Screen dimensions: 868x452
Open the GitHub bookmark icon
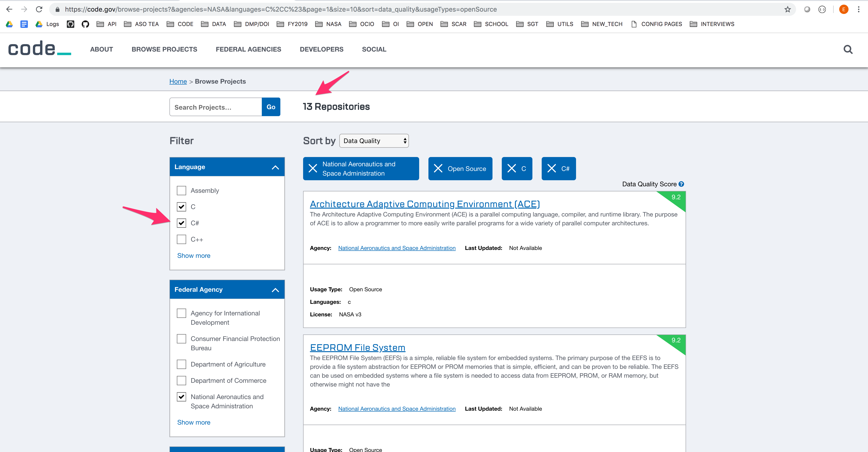pyautogui.click(x=85, y=24)
